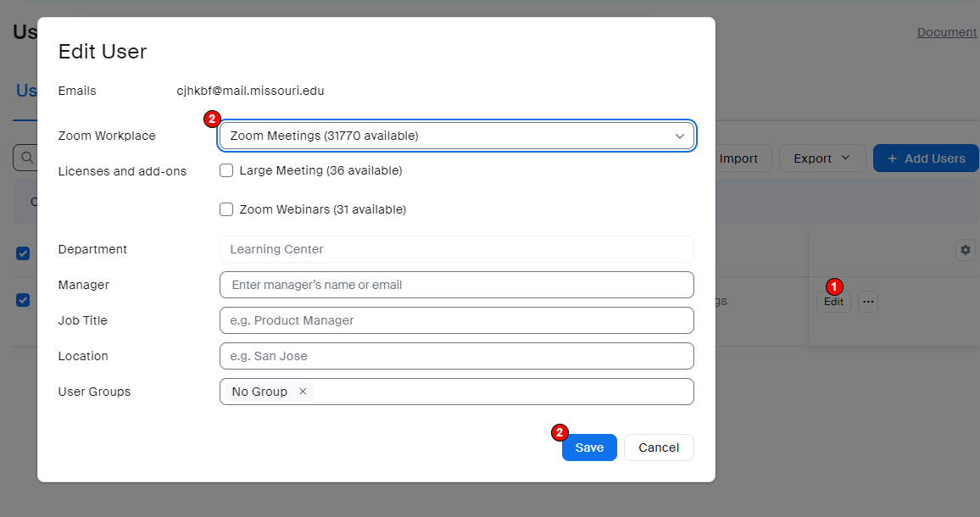Click the search magnifier icon on Users page
Screen dimensions: 980x517
tap(27, 158)
